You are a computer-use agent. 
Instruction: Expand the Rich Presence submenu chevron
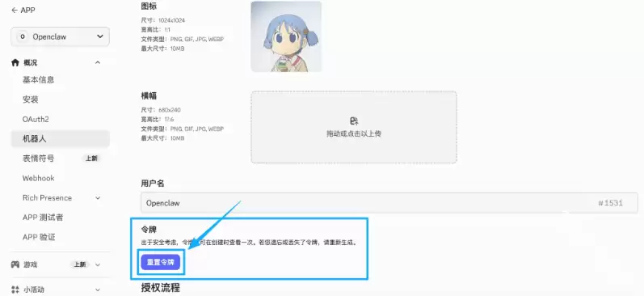98,198
